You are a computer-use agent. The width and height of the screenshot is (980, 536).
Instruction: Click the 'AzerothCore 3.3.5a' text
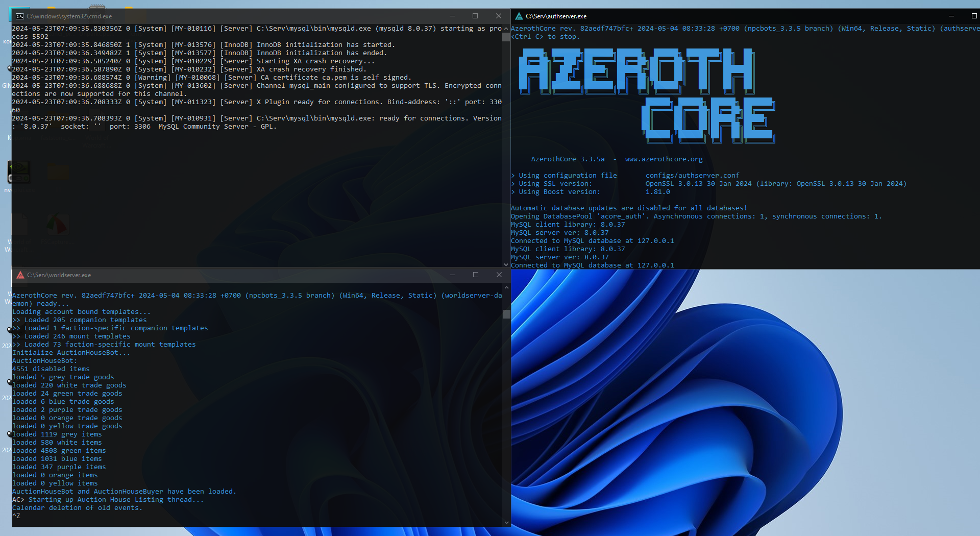568,159
